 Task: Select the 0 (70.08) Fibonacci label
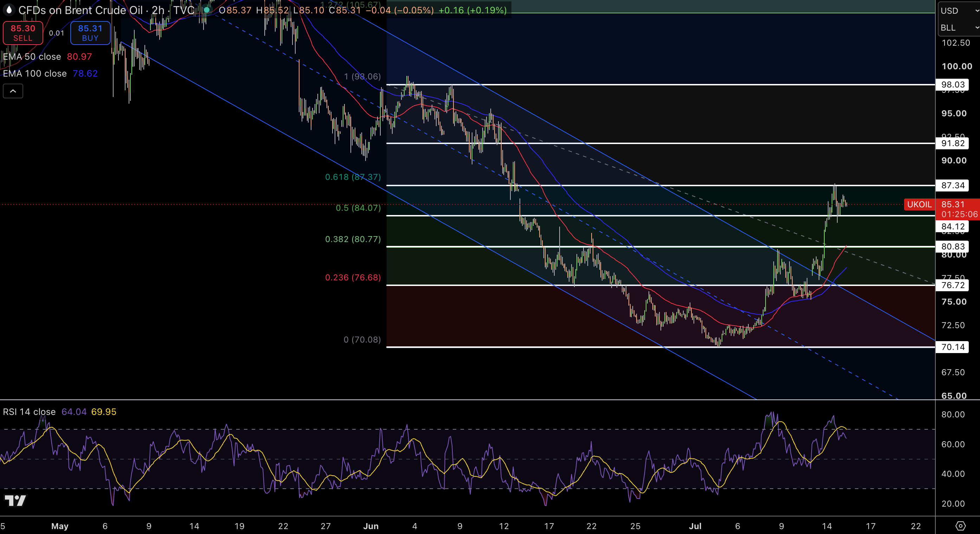pos(362,340)
